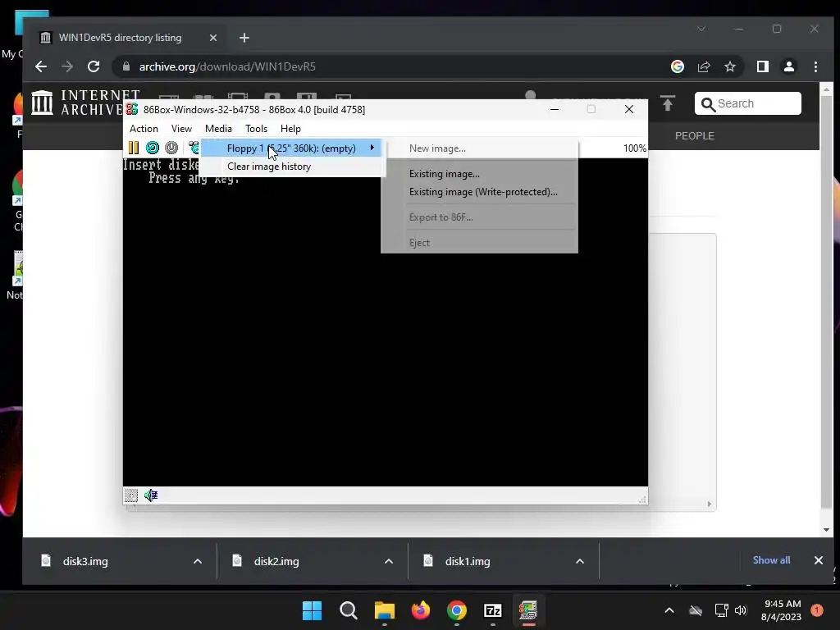Image resolution: width=840 pixels, height=630 pixels.
Task: Reload the archive.org page
Action: (94, 66)
